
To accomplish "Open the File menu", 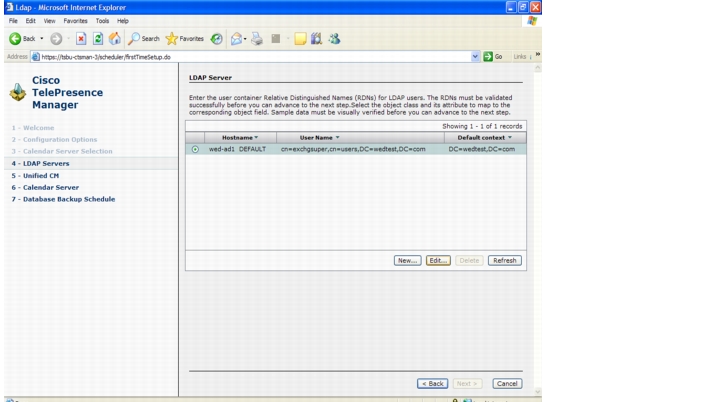I will point(13,21).
